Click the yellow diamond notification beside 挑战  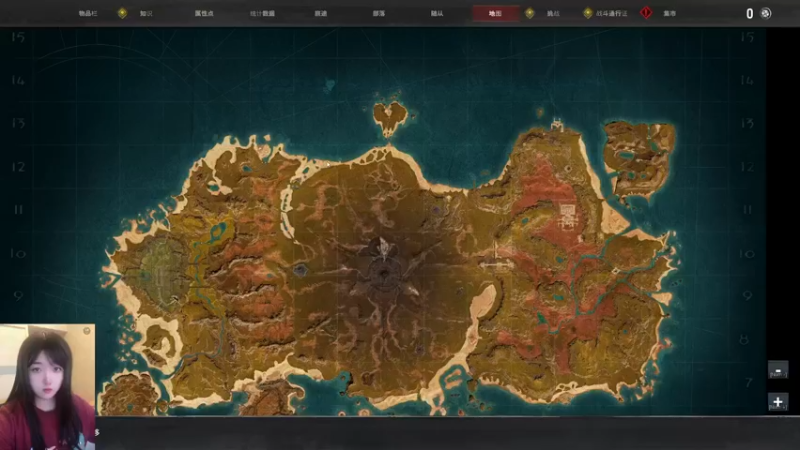[x=530, y=13]
